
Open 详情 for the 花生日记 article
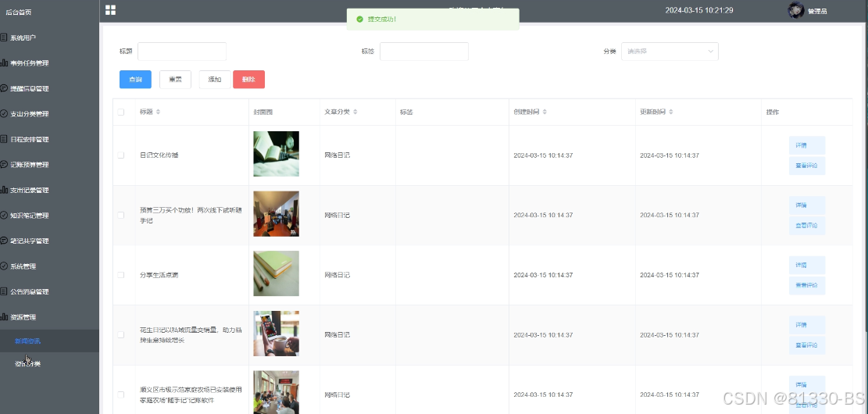click(806, 325)
